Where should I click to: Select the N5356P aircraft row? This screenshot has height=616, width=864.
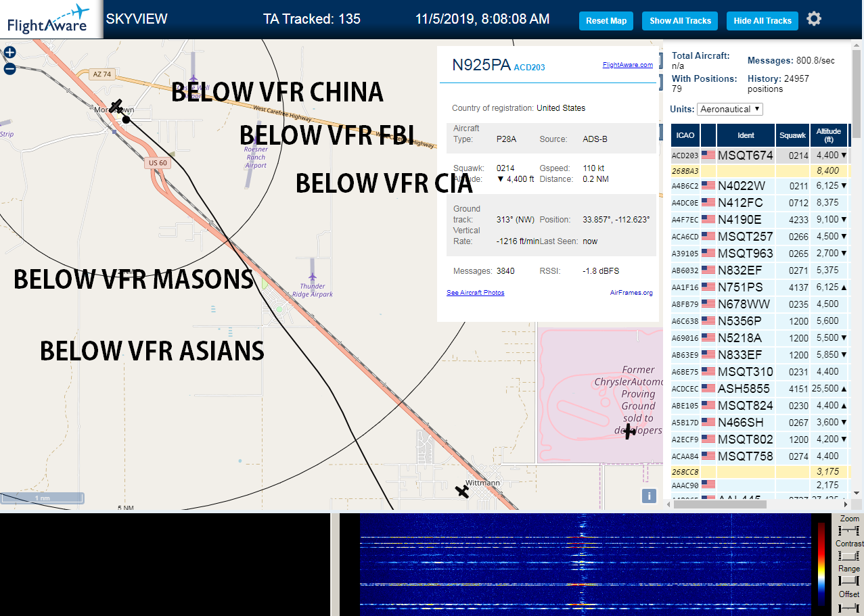(760, 321)
